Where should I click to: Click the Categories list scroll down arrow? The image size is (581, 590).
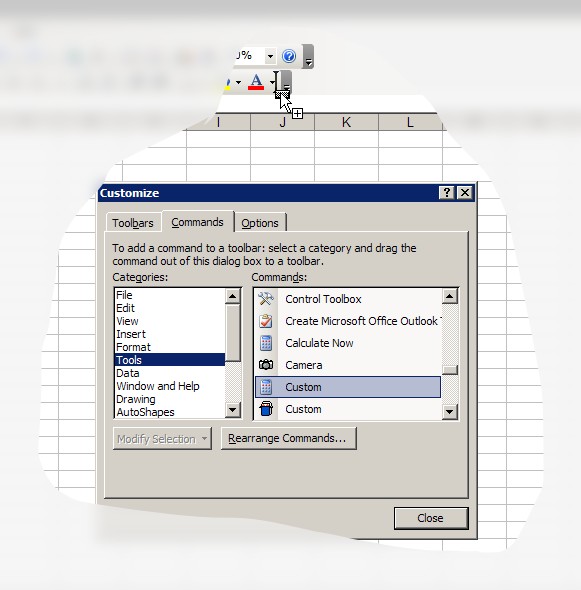pyautogui.click(x=233, y=410)
